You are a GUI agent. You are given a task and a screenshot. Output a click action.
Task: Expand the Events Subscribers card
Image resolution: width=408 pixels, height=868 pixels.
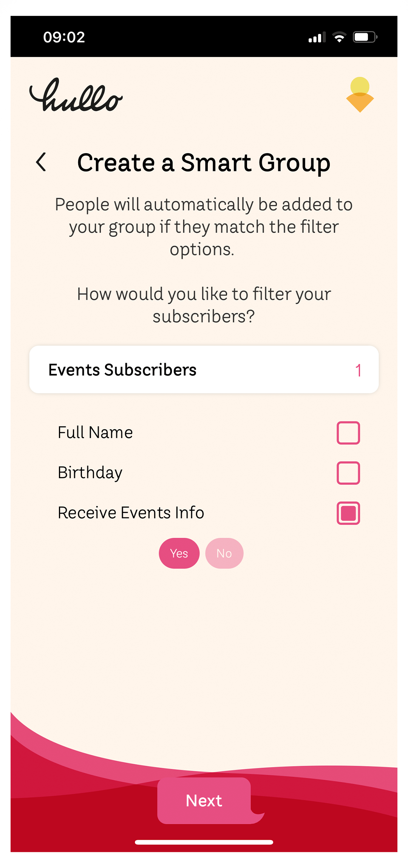204,370
